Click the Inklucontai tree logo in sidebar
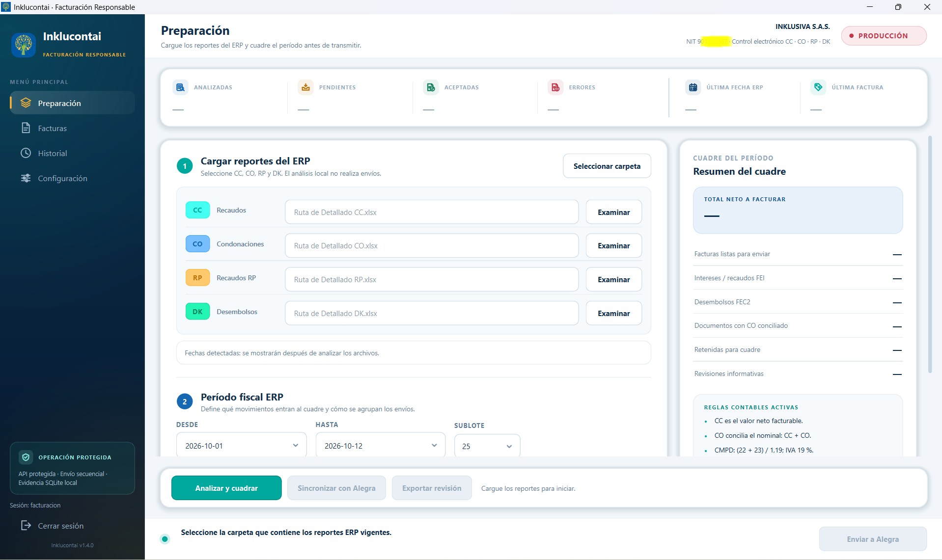The height and width of the screenshot is (560, 942). pyautogui.click(x=24, y=45)
